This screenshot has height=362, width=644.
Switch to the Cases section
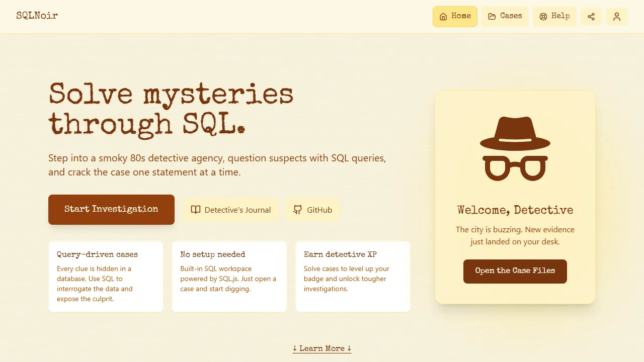(505, 16)
